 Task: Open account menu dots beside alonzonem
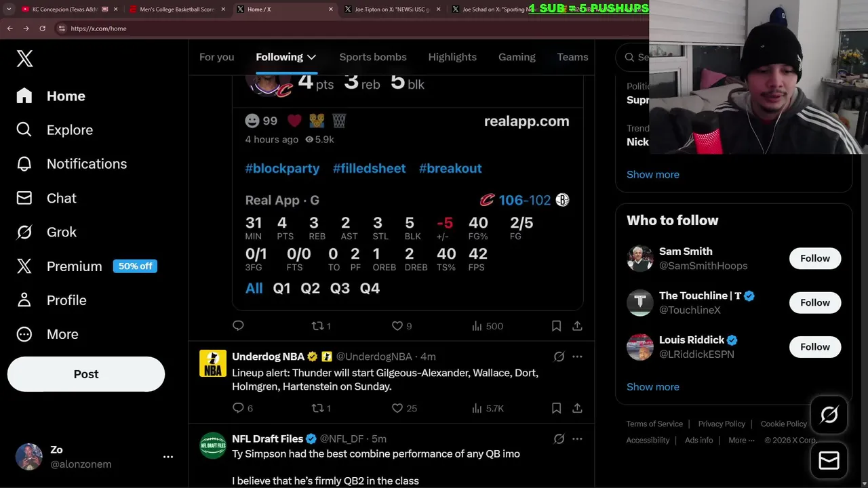pyautogui.click(x=168, y=457)
